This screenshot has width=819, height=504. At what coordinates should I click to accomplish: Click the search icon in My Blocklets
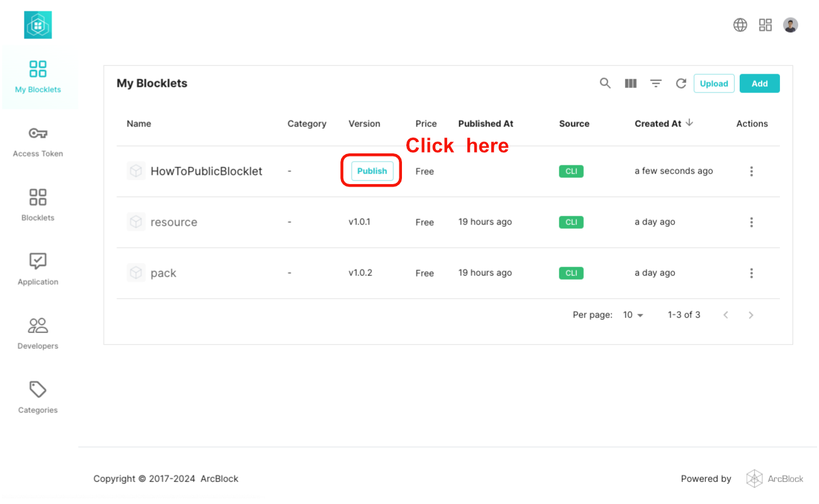tap(605, 84)
